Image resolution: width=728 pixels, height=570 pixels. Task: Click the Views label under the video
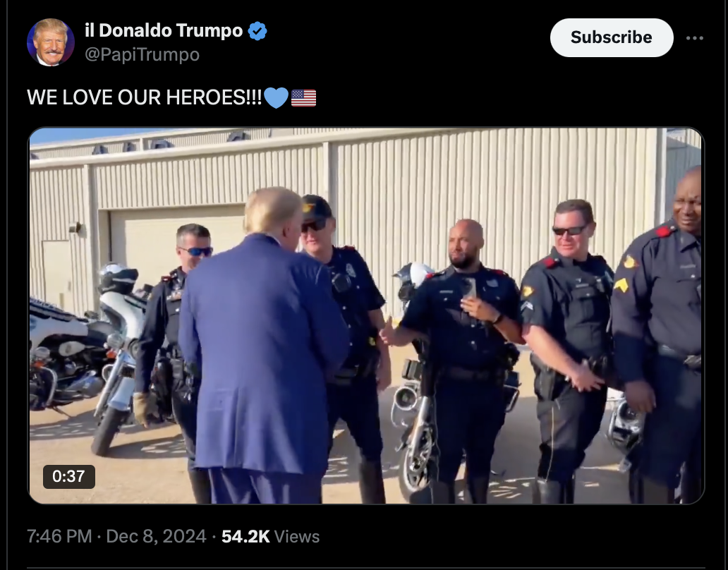[x=297, y=537]
